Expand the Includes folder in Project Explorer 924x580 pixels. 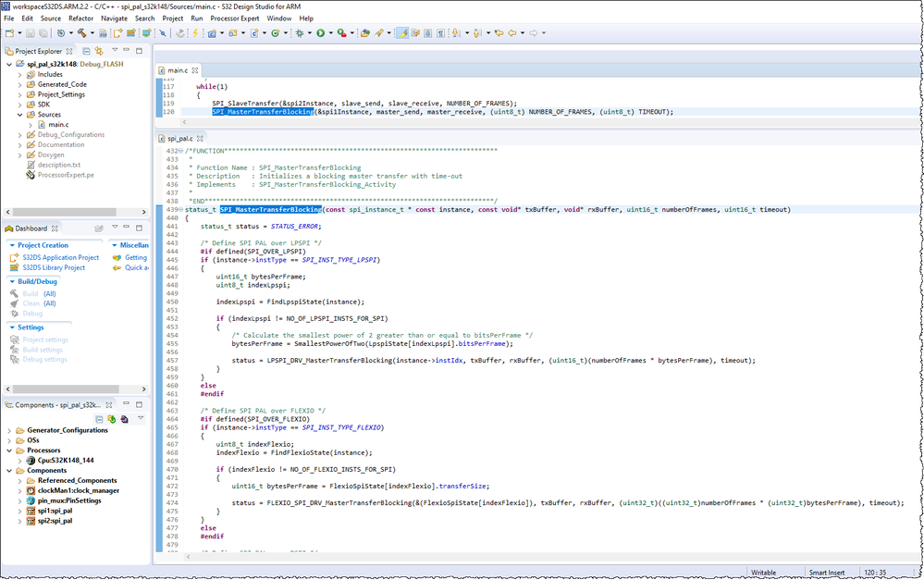pos(20,75)
